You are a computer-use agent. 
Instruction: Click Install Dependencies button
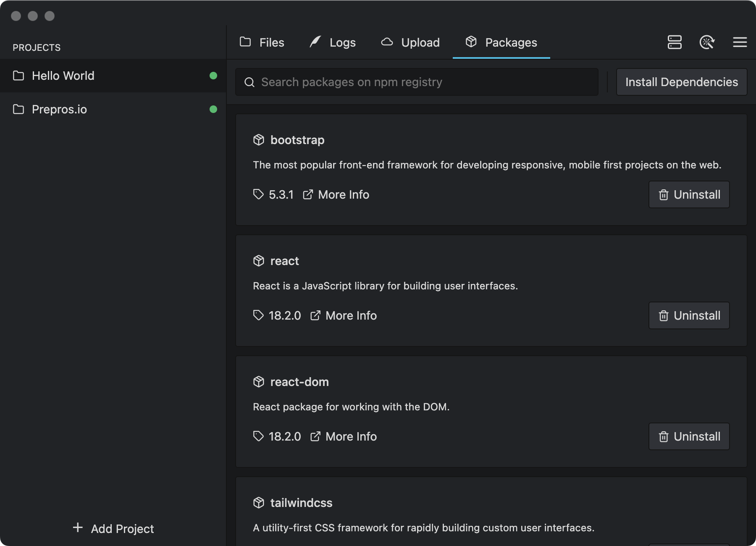coord(681,82)
